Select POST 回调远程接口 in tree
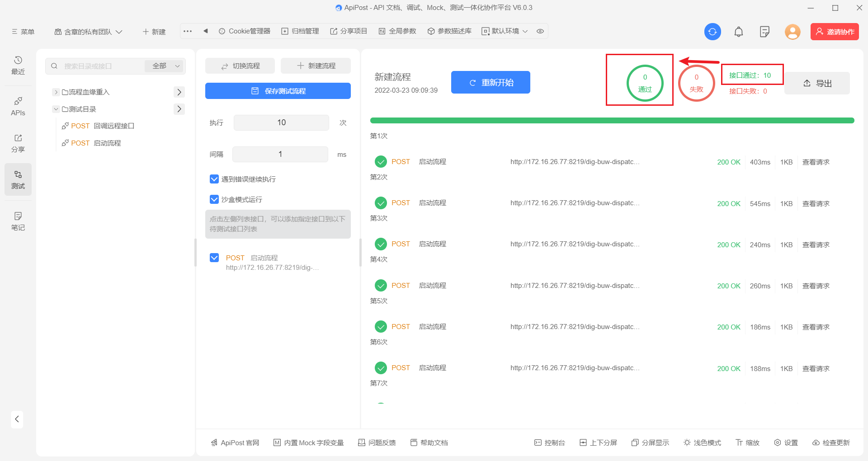This screenshot has height=461, width=868. (x=98, y=126)
